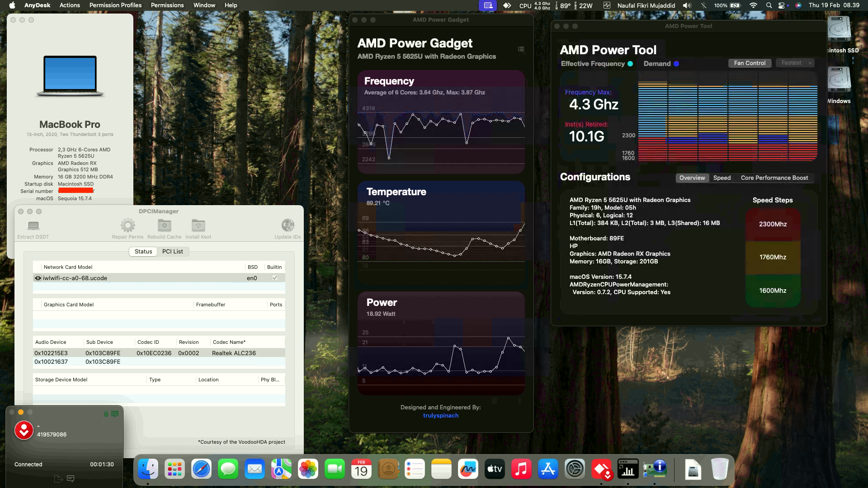Click the Storage Device Model column header
Screen dimensions: 868x488
61,380
